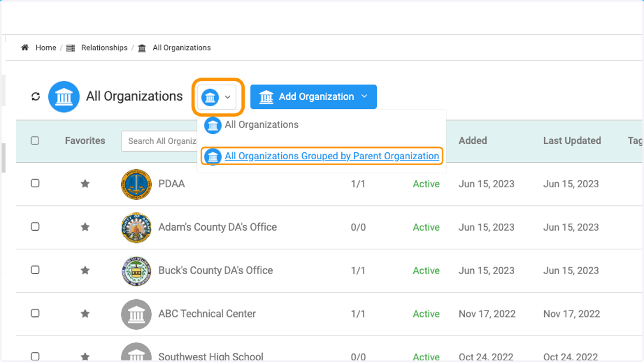The width and height of the screenshot is (644, 362).
Task: Click Active status for PDAA
Action: click(x=426, y=184)
